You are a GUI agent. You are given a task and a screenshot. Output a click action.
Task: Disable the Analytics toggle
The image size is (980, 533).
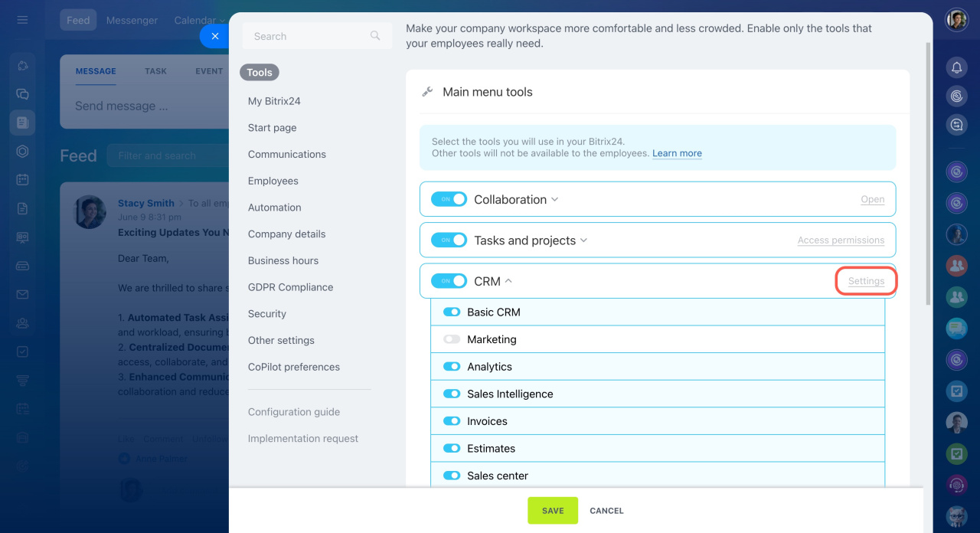[x=452, y=367]
